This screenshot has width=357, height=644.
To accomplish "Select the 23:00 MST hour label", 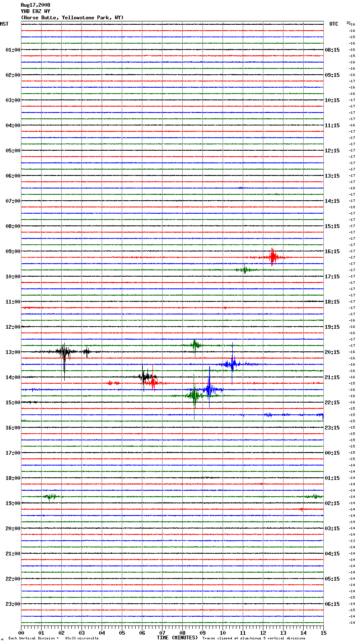I will [x=13, y=604].
